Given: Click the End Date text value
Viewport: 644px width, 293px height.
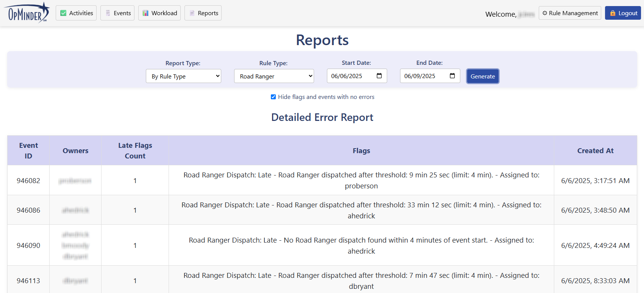Looking at the screenshot, I should 420,76.
